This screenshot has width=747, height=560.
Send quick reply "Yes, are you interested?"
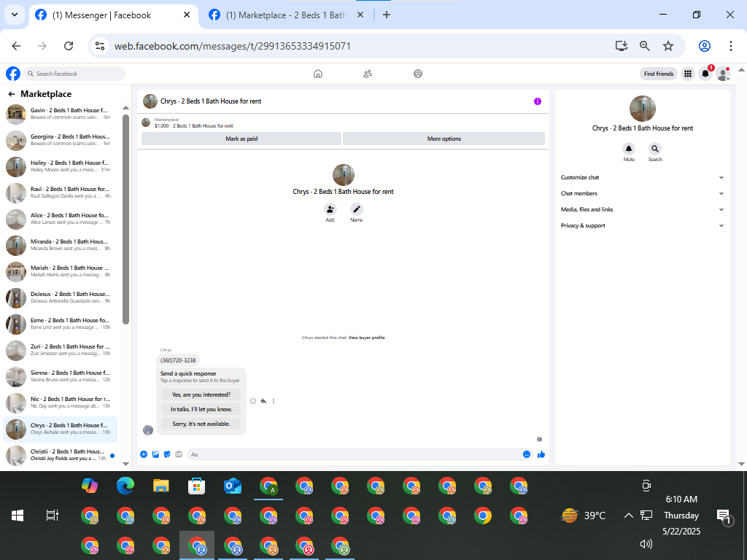pyautogui.click(x=201, y=394)
